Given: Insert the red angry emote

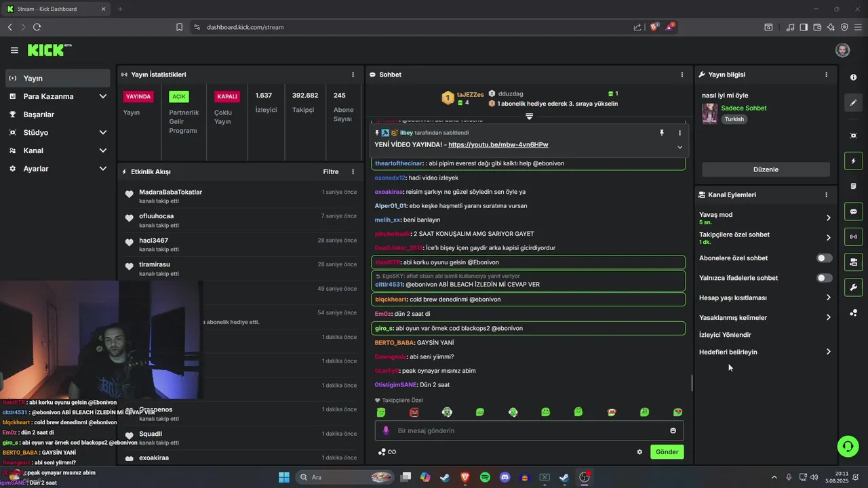Looking at the screenshot, I should click(414, 412).
